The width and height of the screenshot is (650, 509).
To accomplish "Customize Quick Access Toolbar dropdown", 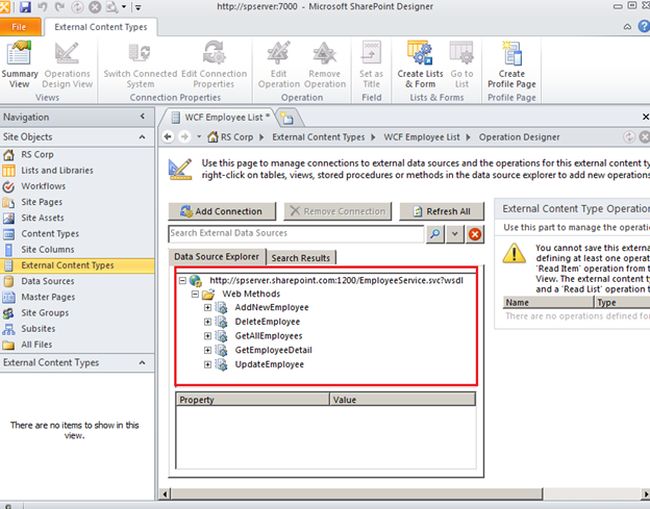I will pos(138,7).
